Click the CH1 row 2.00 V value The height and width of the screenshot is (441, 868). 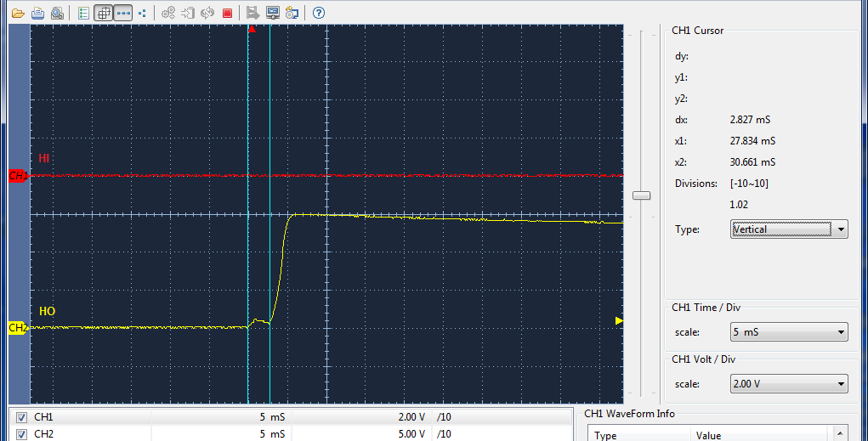(411, 417)
